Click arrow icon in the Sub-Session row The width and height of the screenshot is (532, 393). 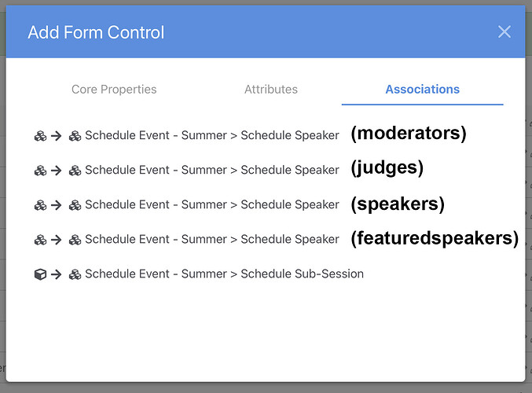57,274
